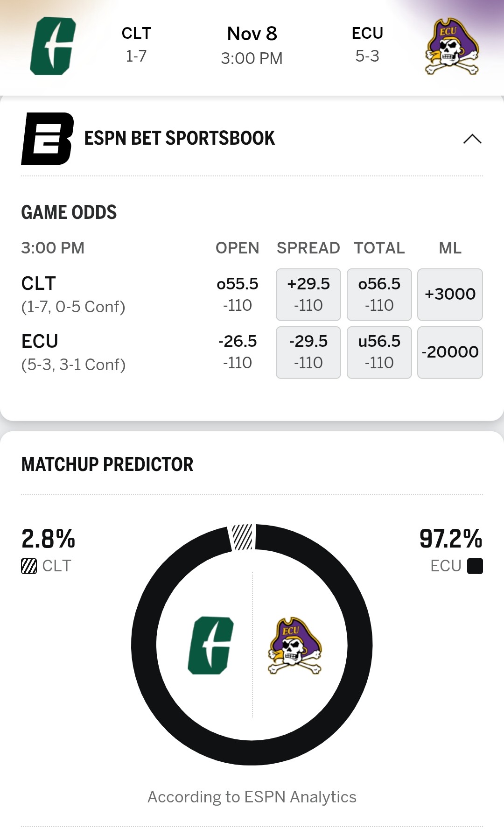The width and height of the screenshot is (504, 836).
Task: Tap the ECU abbreviation in the game header
Action: pos(367,33)
